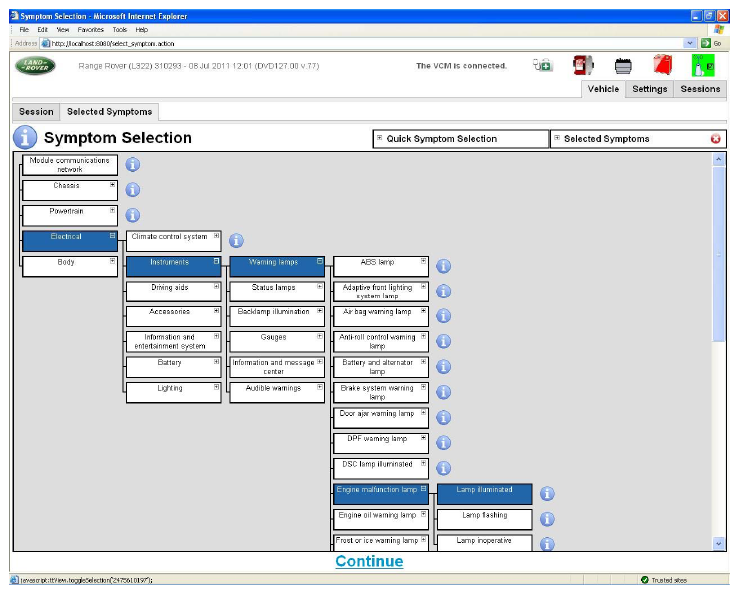
Task: Switch to the Vehicle tab
Action: coord(603,89)
